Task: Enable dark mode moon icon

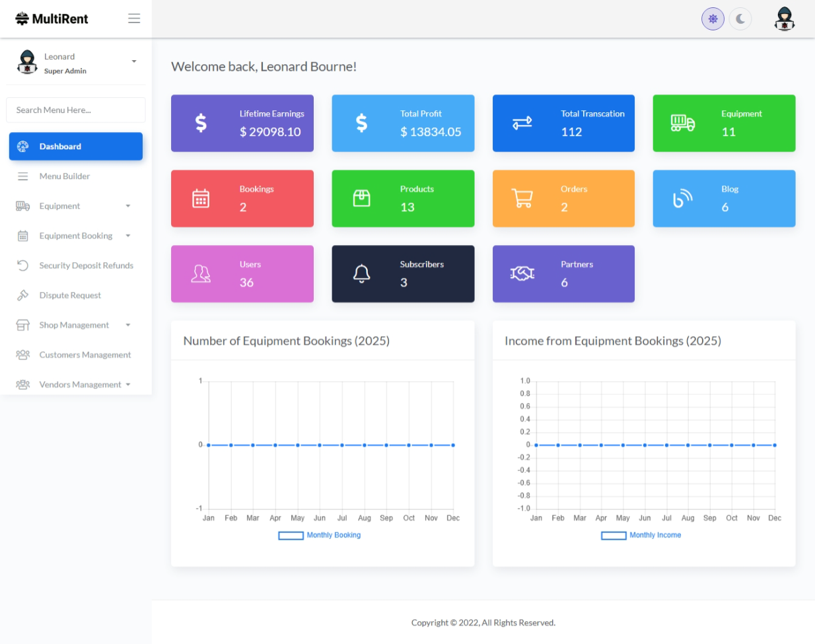Action: (x=740, y=19)
